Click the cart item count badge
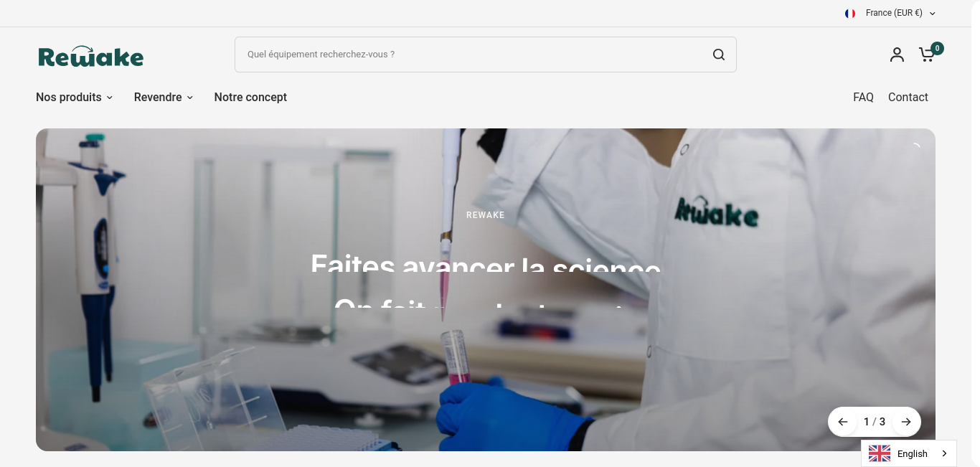 (x=937, y=49)
